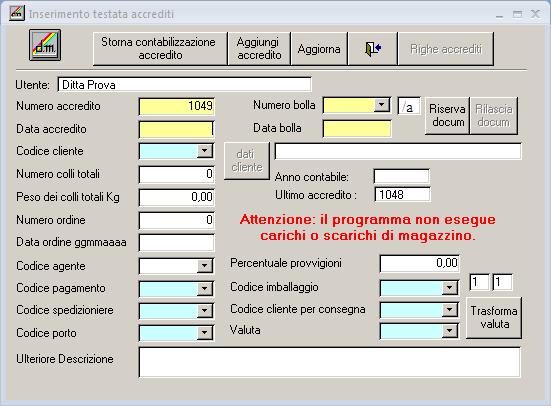The image size is (551, 406).
Task: Click the dati cliente button
Action: pyautogui.click(x=247, y=161)
